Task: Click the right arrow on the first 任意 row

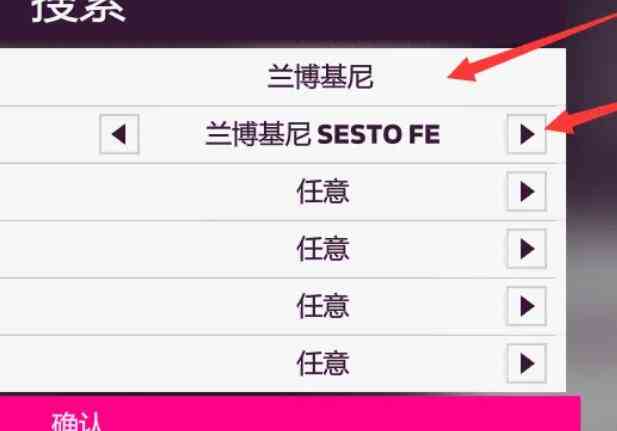Action: [526, 192]
